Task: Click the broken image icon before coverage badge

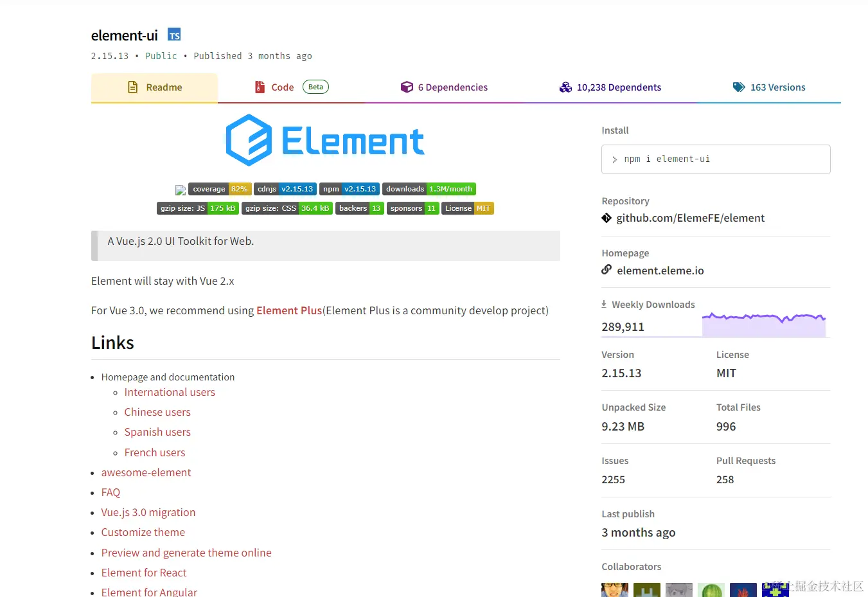Action: [x=181, y=190]
